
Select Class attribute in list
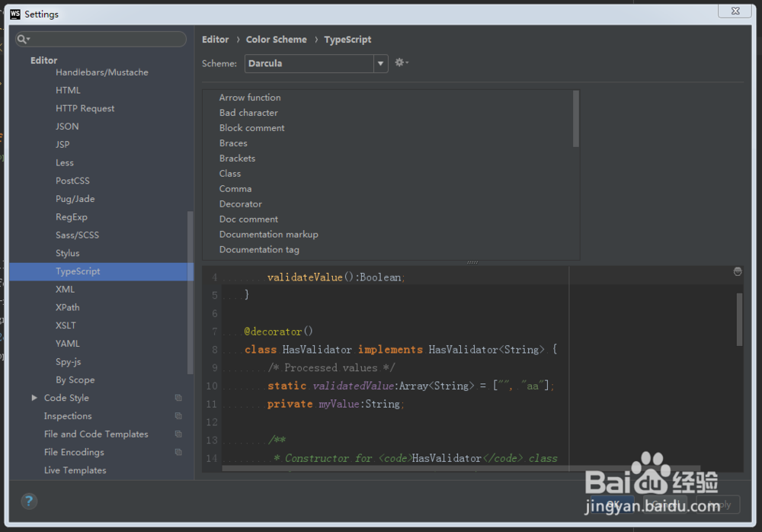tap(230, 174)
